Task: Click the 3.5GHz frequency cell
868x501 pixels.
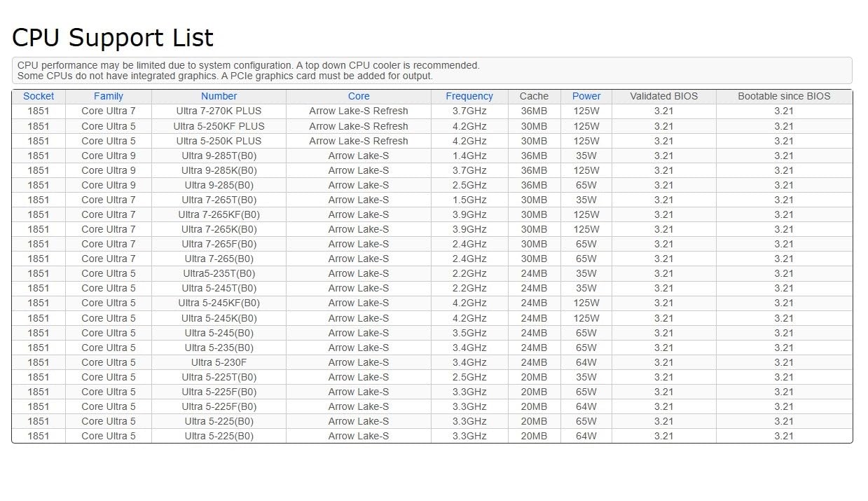Action: [469, 333]
